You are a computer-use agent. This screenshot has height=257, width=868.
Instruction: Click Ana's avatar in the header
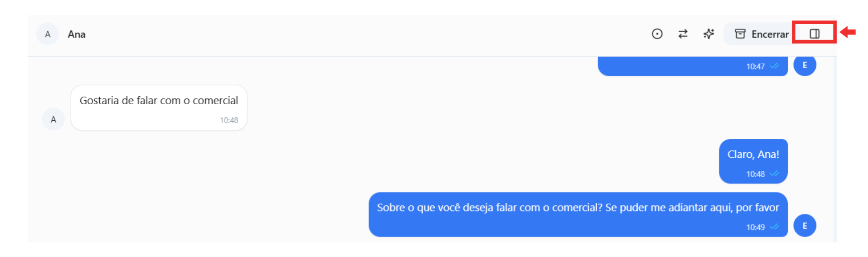[48, 34]
